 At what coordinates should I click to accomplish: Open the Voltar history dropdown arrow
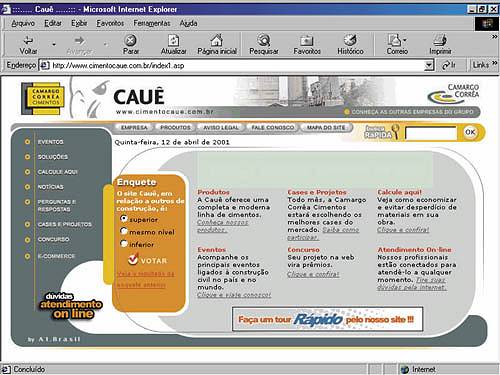click(54, 44)
